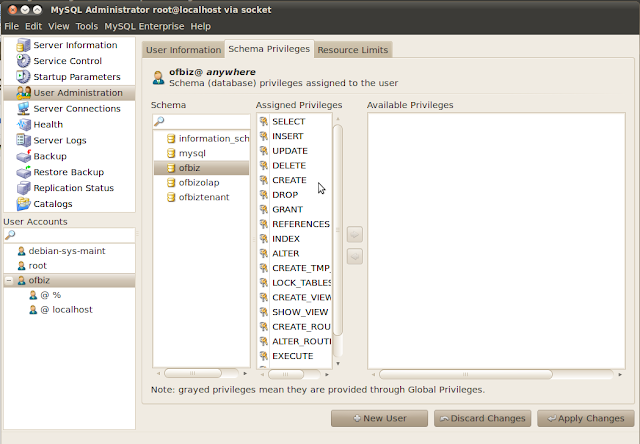Click the GRANT privilege icon

[x=264, y=210]
